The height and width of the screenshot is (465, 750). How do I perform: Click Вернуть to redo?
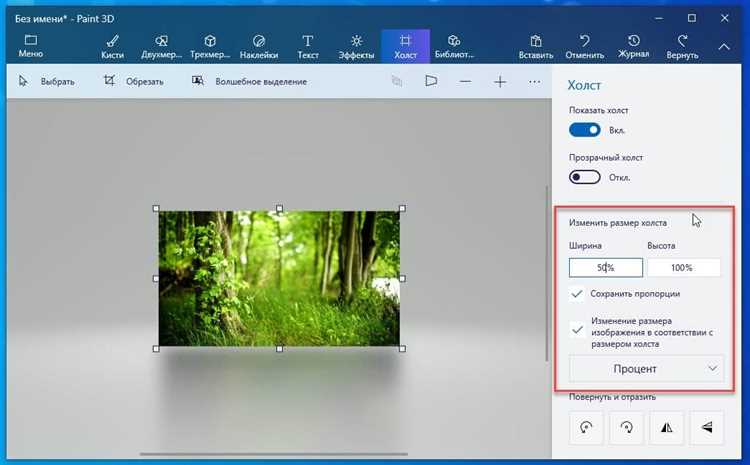(x=682, y=47)
